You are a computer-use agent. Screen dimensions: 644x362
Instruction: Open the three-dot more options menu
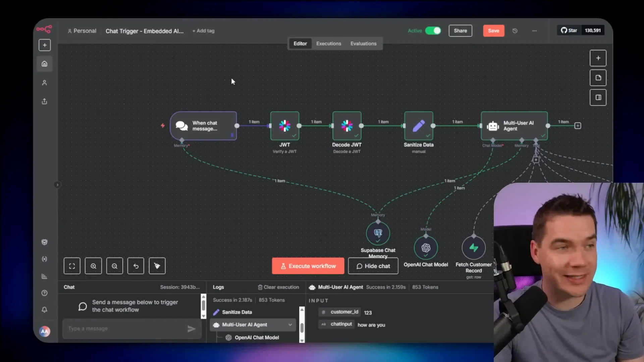[534, 31]
